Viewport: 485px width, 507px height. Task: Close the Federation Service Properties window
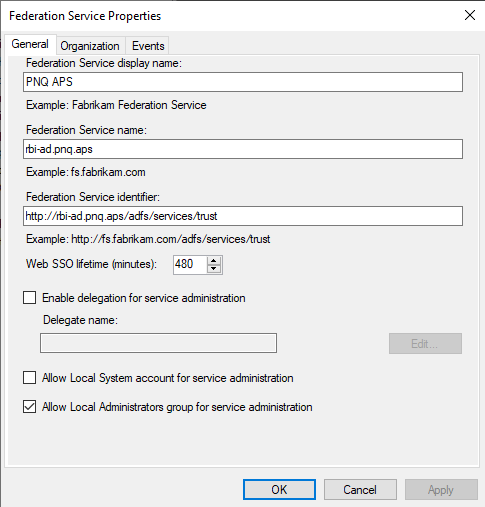click(x=470, y=15)
